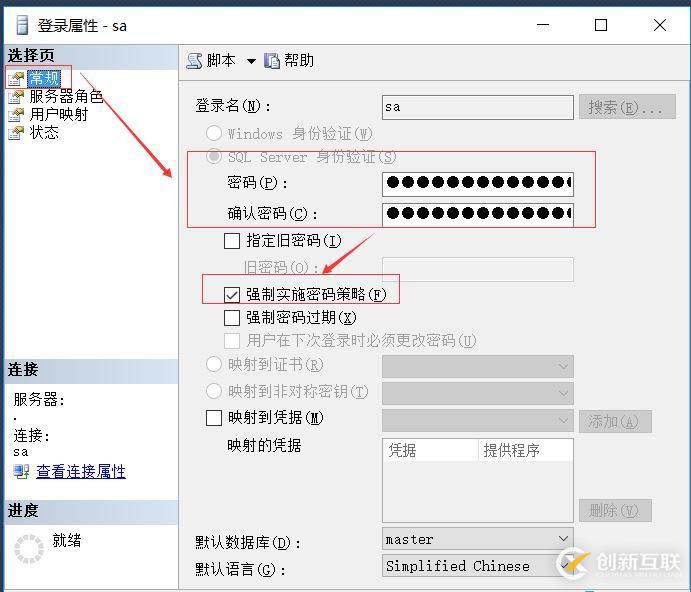Open the 服务器角色 page
The width and height of the screenshot is (691, 592).
(x=66, y=96)
